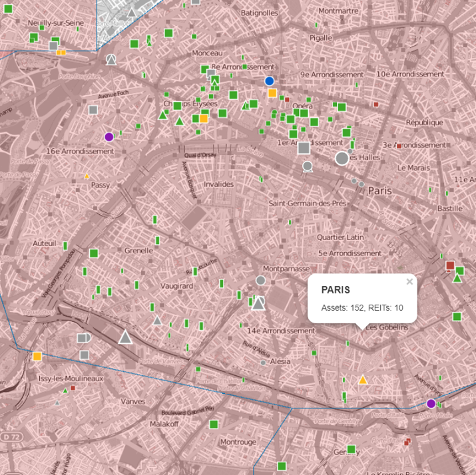Close the PARIS info popup
The image size is (476, 475).
pos(409,281)
